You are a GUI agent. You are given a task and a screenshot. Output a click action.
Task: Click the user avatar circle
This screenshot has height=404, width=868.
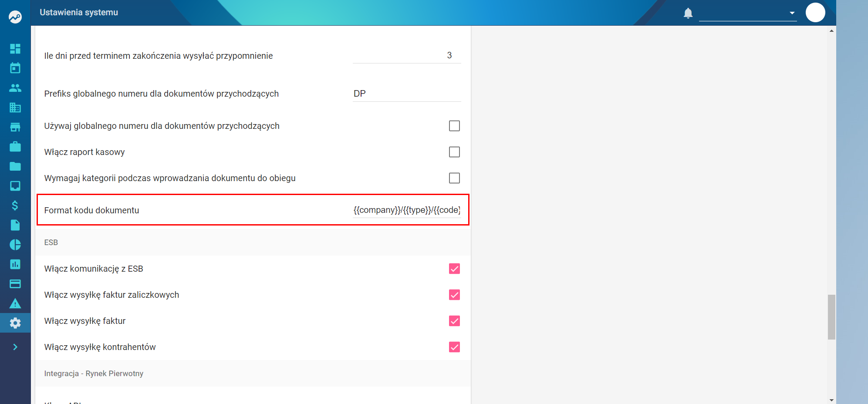815,13
